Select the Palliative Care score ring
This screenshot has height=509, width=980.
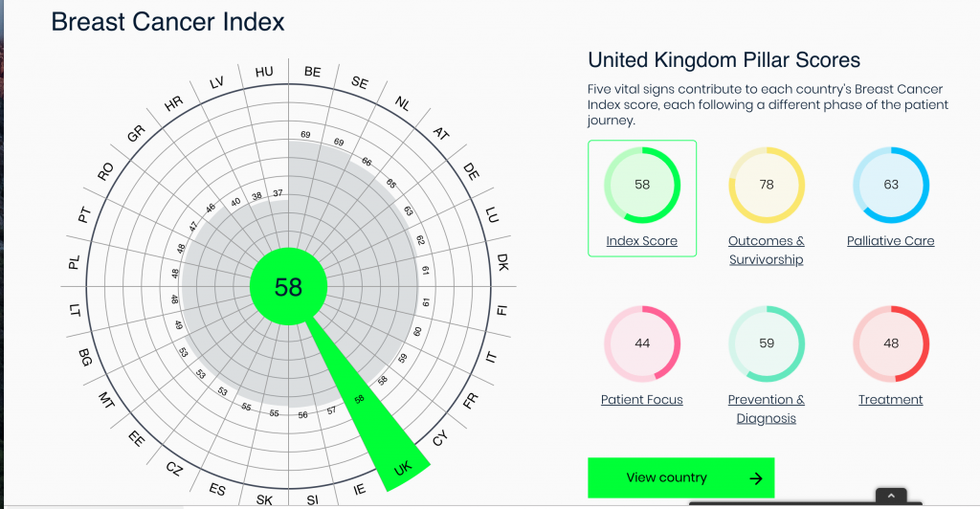(x=891, y=185)
